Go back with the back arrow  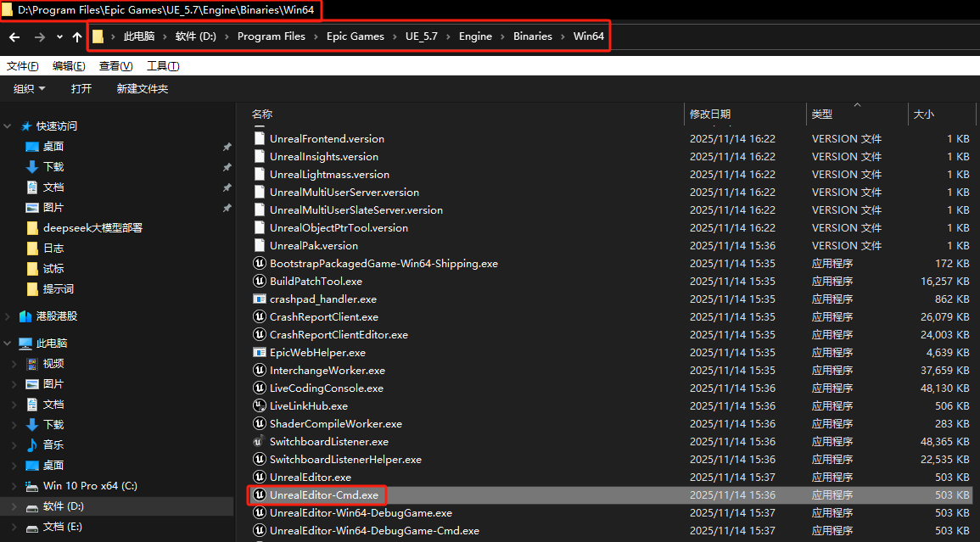pos(14,36)
